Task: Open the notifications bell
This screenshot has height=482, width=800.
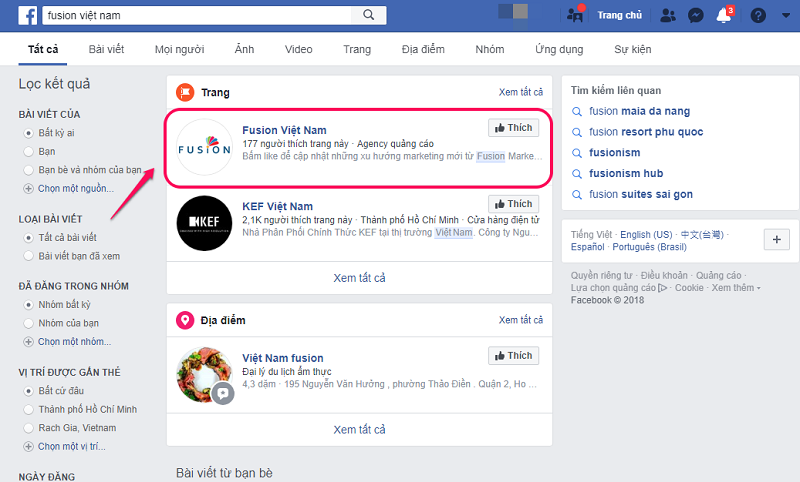Action: tap(723, 15)
